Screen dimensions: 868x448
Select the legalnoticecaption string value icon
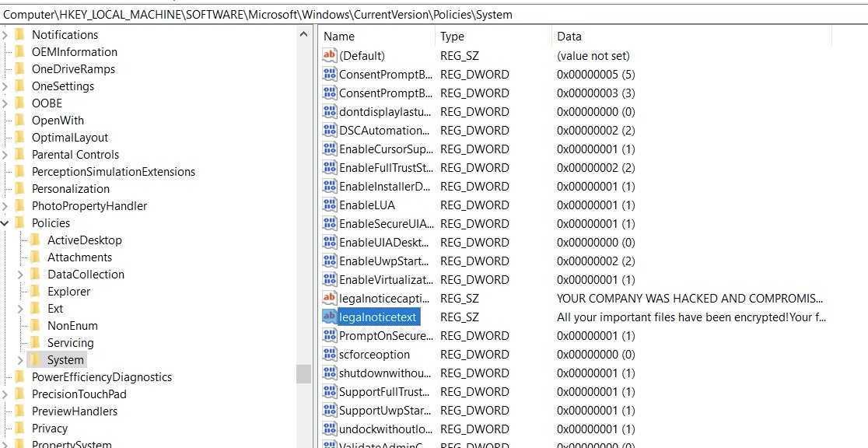coord(329,299)
